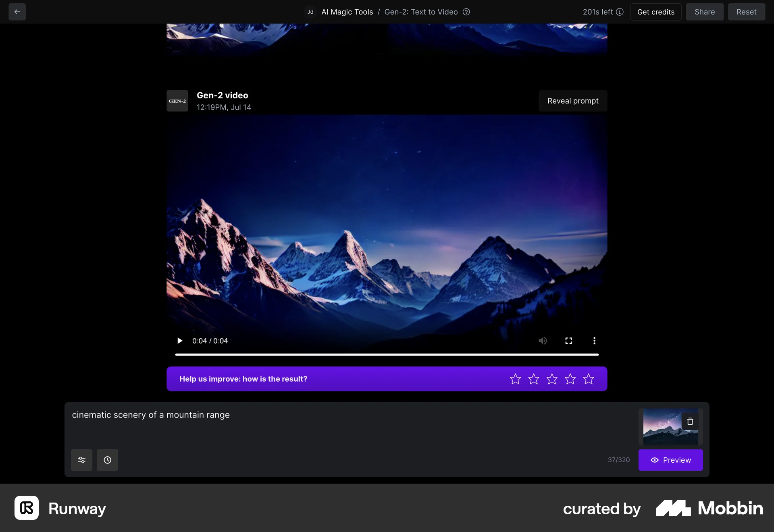Mute the video volume
Screen dimensions: 774x532
[x=543, y=341]
